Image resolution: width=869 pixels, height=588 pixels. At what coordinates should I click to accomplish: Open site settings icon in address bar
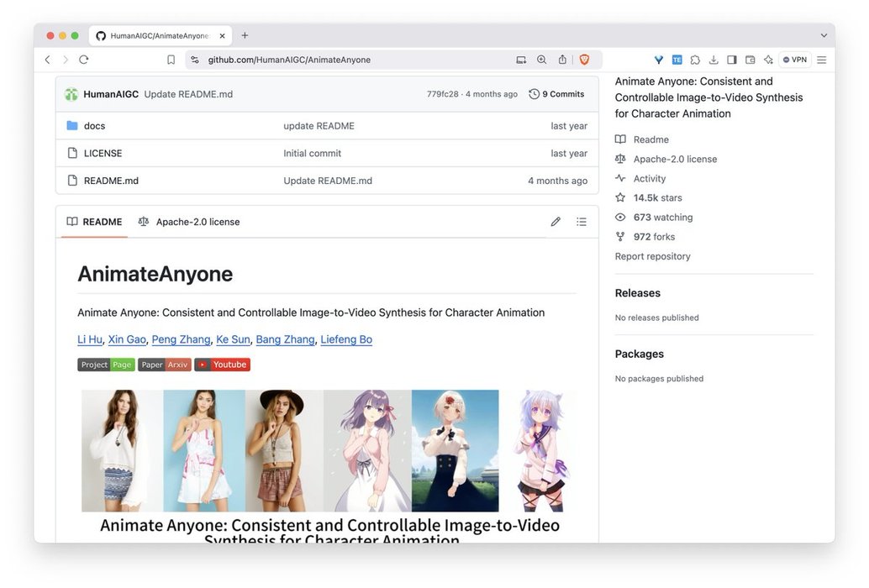click(x=194, y=60)
